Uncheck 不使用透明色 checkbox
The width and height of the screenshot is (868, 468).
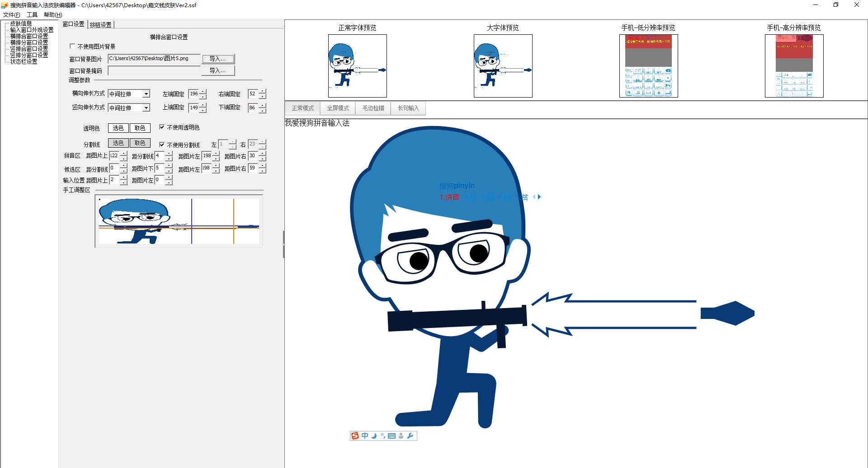162,127
